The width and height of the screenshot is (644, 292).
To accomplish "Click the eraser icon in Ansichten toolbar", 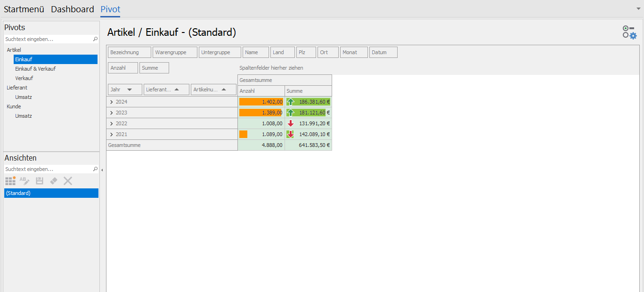I will point(54,181).
